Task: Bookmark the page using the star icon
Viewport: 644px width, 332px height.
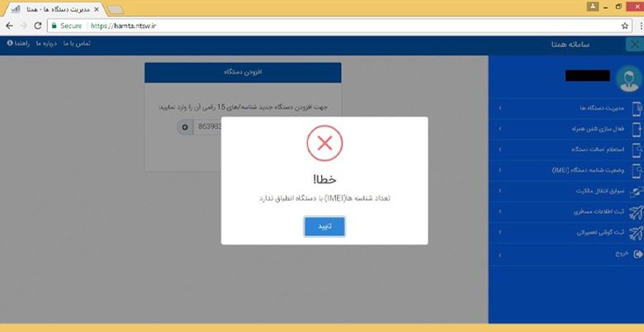Action: [x=625, y=26]
